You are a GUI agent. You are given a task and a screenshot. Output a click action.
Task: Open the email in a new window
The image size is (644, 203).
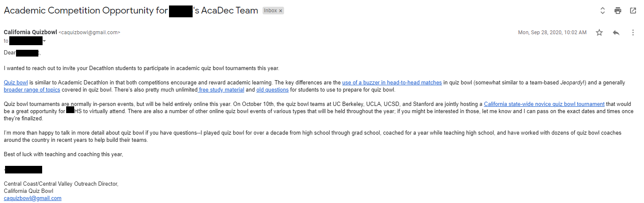pyautogui.click(x=633, y=11)
